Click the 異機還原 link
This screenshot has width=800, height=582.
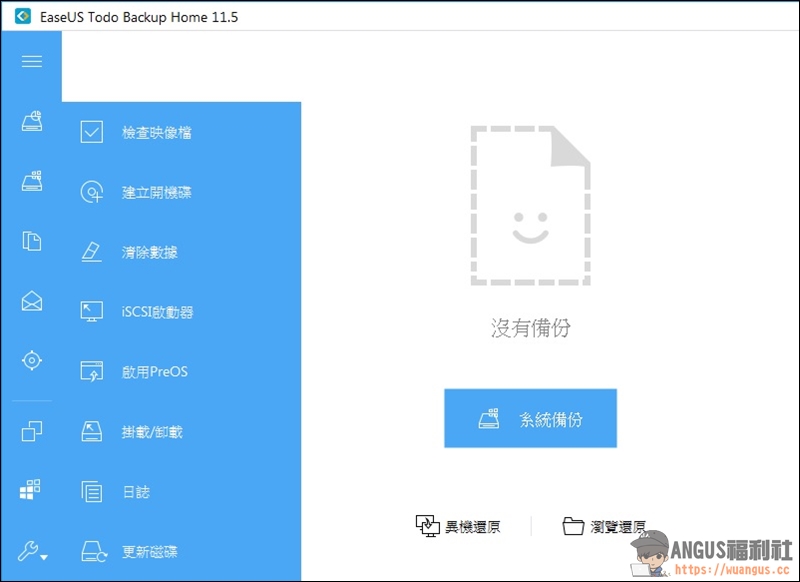459,526
